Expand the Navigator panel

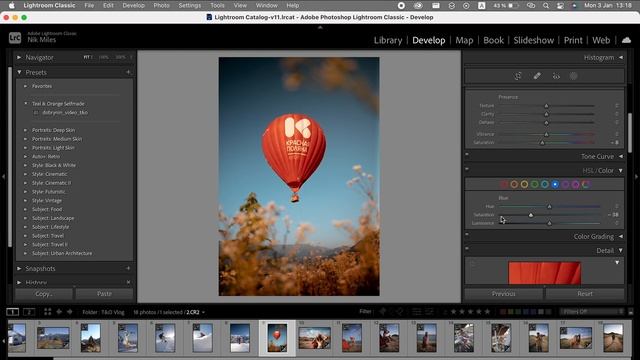point(19,58)
